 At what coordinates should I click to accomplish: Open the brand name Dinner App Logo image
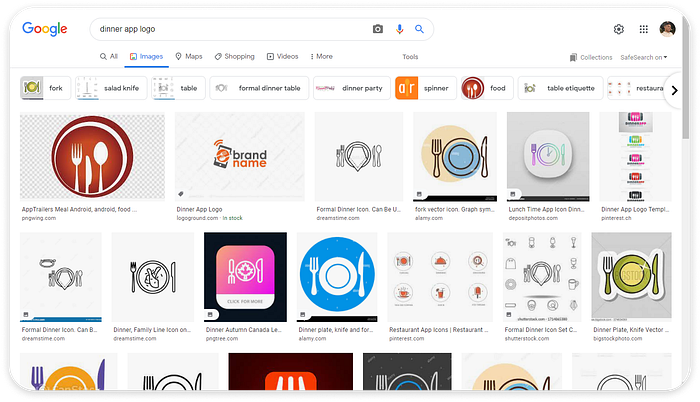coord(240,156)
